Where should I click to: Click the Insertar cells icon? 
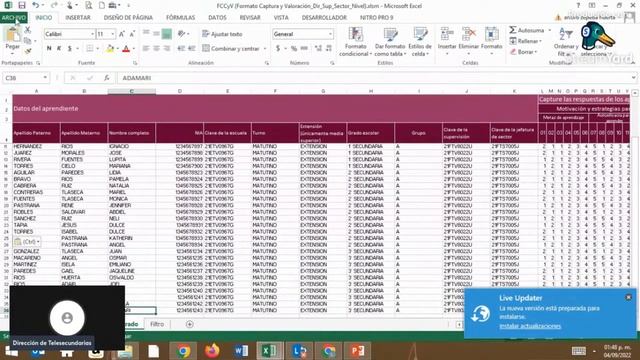point(447,35)
